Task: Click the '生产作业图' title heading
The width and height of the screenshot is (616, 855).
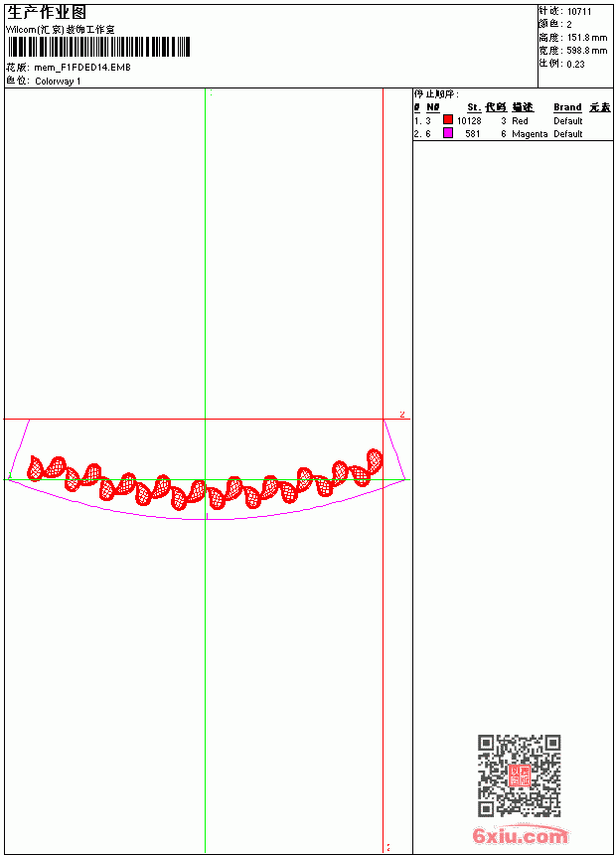Action: tap(47, 13)
